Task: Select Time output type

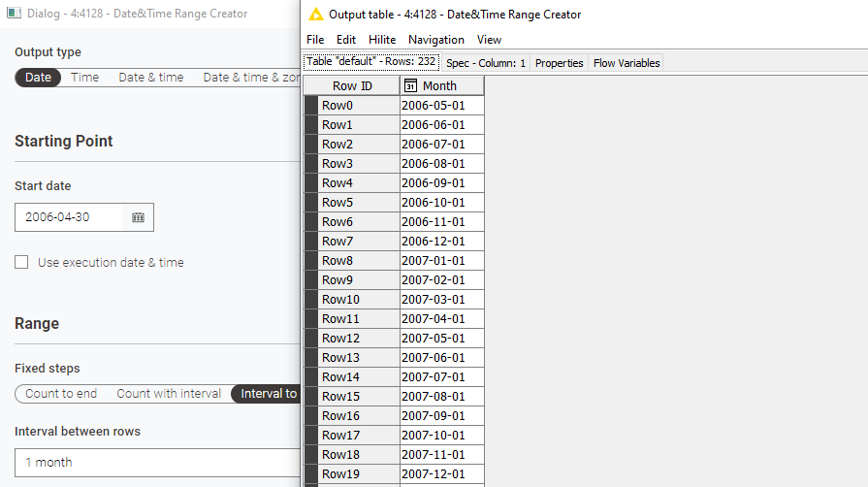Action: pyautogui.click(x=85, y=78)
